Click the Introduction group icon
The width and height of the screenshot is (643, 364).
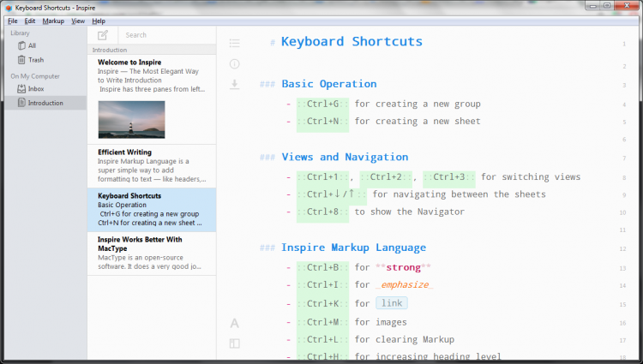21,103
